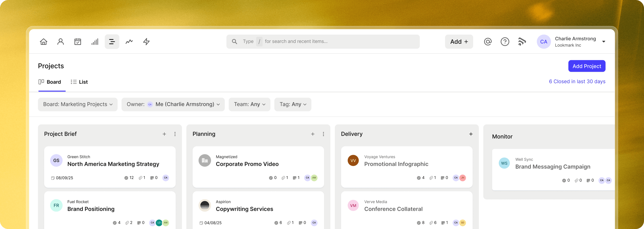Click the search and recent items field
Image resolution: width=644 pixels, height=229 pixels.
pos(323,42)
